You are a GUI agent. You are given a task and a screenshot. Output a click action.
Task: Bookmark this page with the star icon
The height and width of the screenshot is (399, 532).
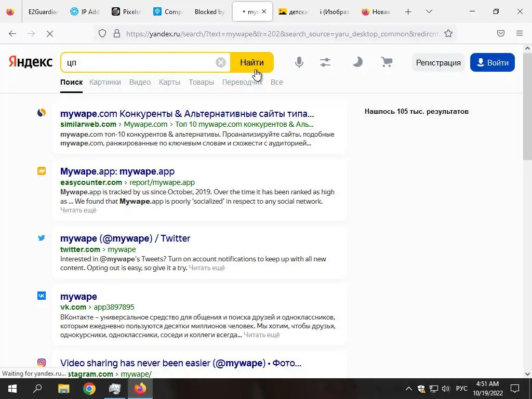(448, 34)
